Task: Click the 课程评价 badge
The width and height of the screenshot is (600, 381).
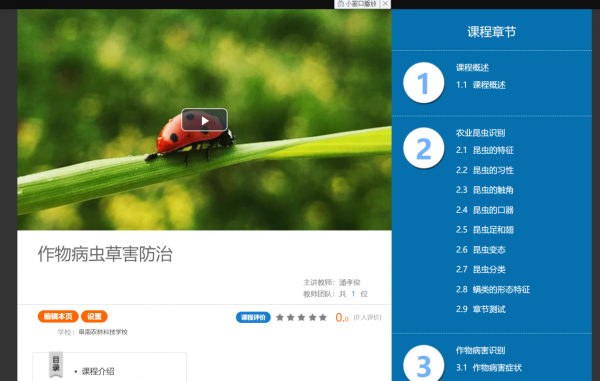Action: point(253,318)
